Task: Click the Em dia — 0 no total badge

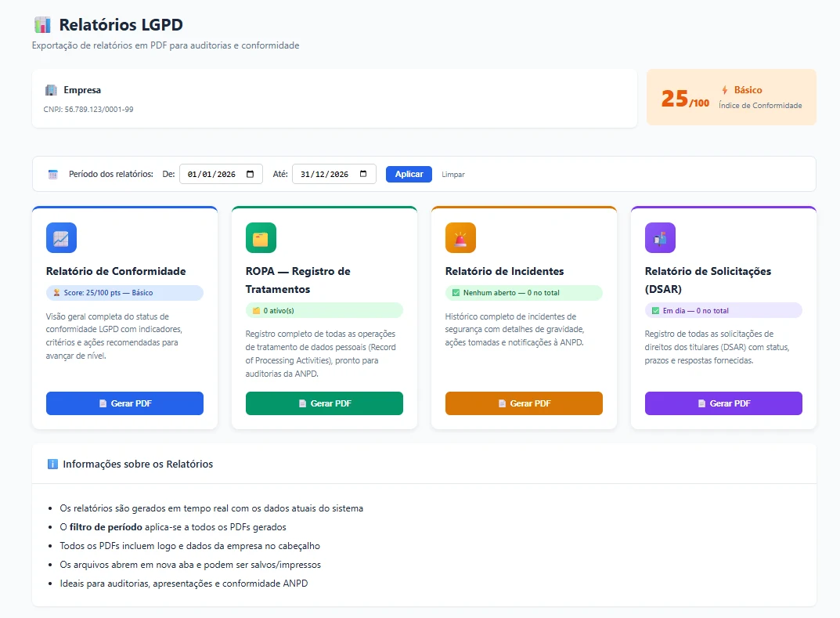Action: [723, 311]
